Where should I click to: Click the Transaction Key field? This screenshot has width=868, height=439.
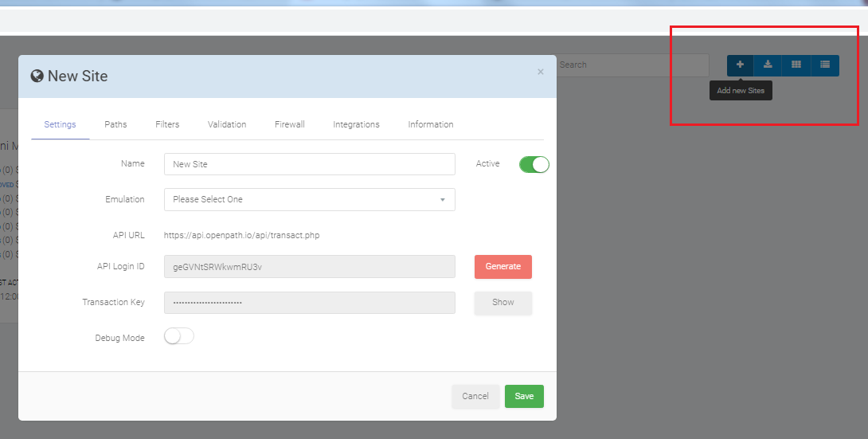pyautogui.click(x=310, y=303)
